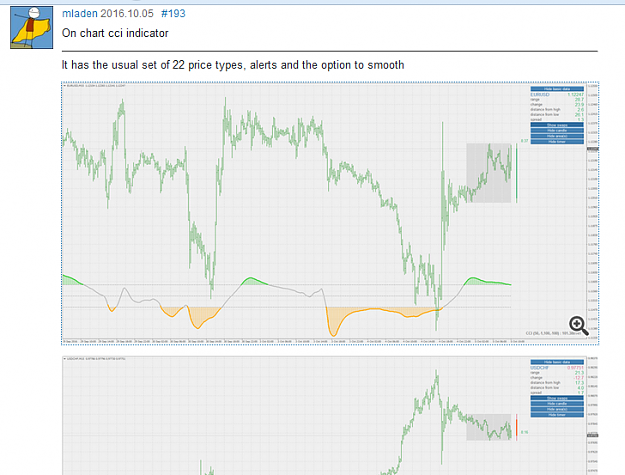The height and width of the screenshot is (475, 625).
Task: Click the CCI parameters label at chart bottom right
Action: (x=553, y=333)
